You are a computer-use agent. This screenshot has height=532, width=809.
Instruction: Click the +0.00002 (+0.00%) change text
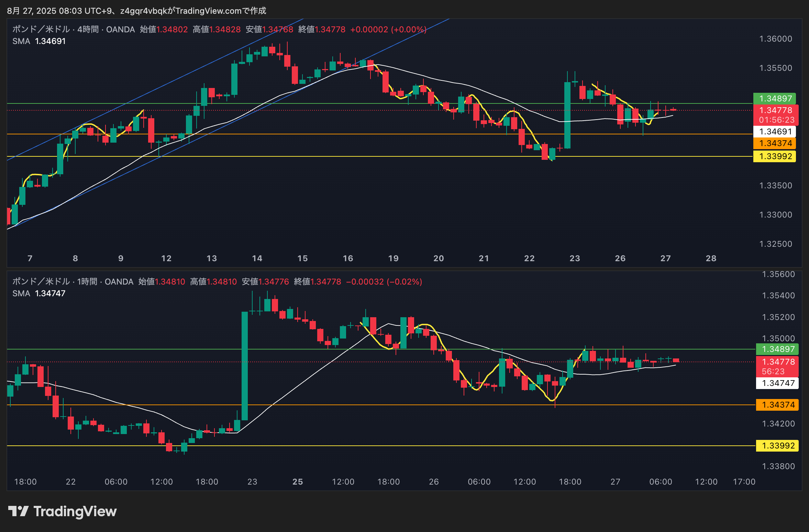(388, 30)
